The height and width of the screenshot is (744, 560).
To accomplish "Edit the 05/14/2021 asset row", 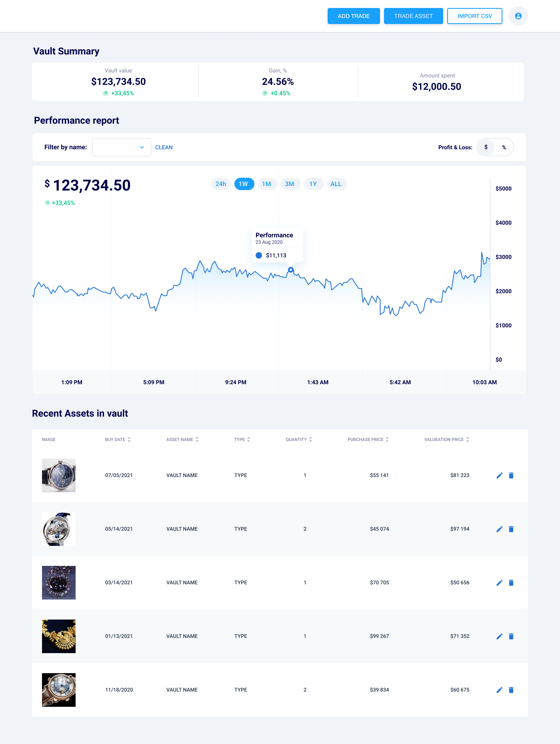I will pyautogui.click(x=499, y=529).
